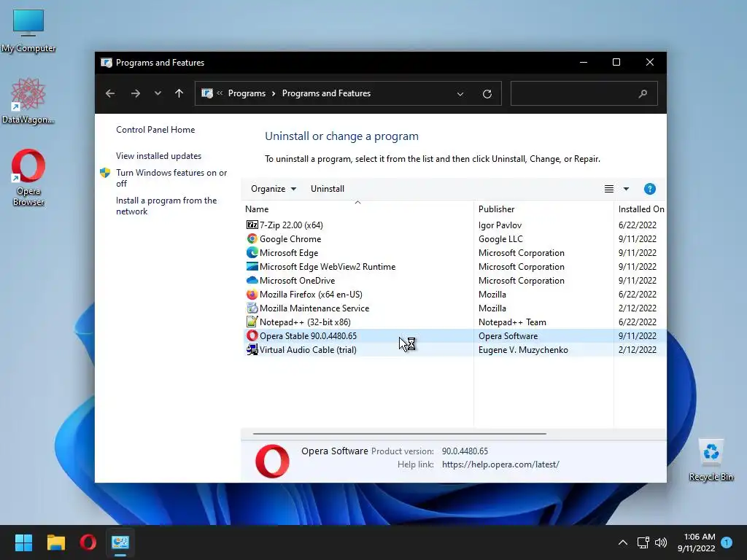Click the Mozilla Maintenance Service icon

point(252,308)
